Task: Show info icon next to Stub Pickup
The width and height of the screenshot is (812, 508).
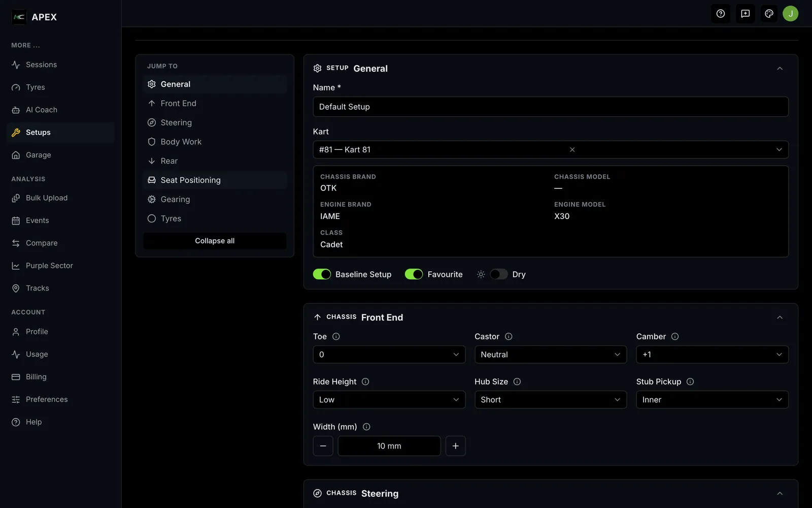Action: (690, 382)
